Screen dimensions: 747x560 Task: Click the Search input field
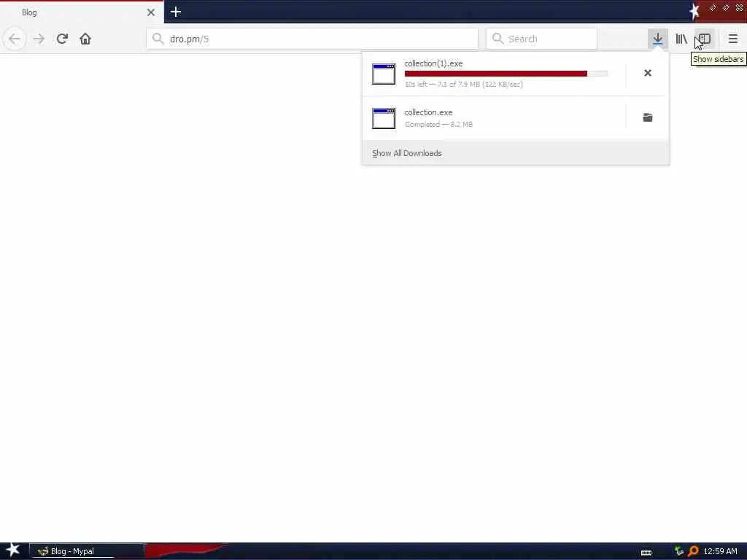tap(541, 39)
